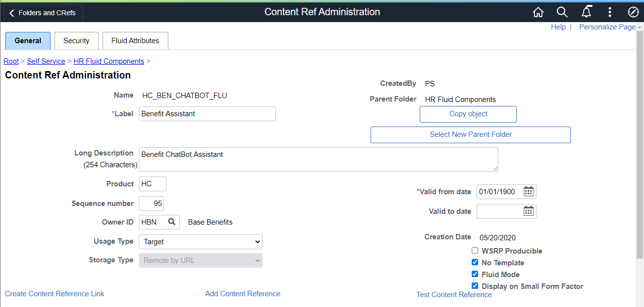
Task: Enable the WSRP Producible checkbox
Action: [475, 250]
